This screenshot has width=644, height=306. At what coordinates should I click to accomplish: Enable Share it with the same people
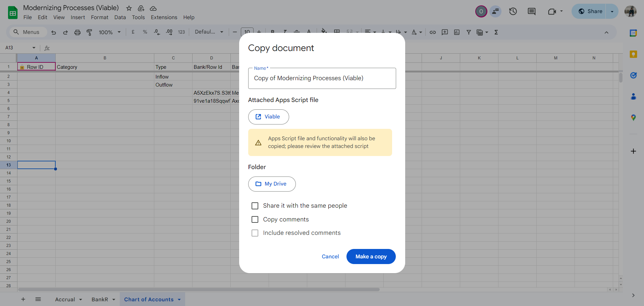click(x=255, y=206)
